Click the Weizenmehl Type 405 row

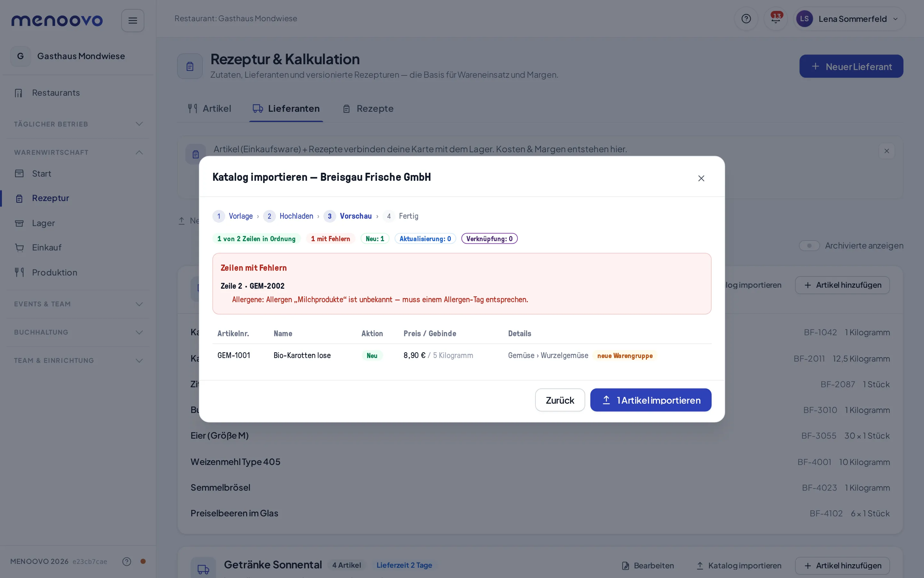(540, 462)
